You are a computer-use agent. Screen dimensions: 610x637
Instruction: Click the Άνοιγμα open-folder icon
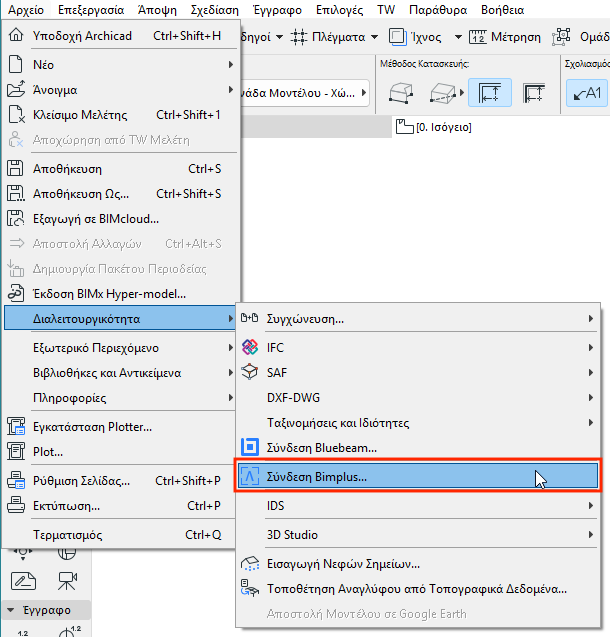click(x=16, y=89)
